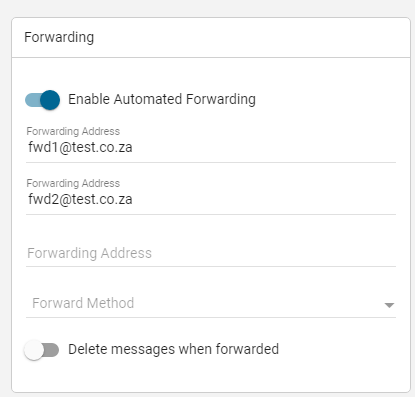
Task: Click the underline beneath empty Forwarding Address
Action: (x=211, y=266)
